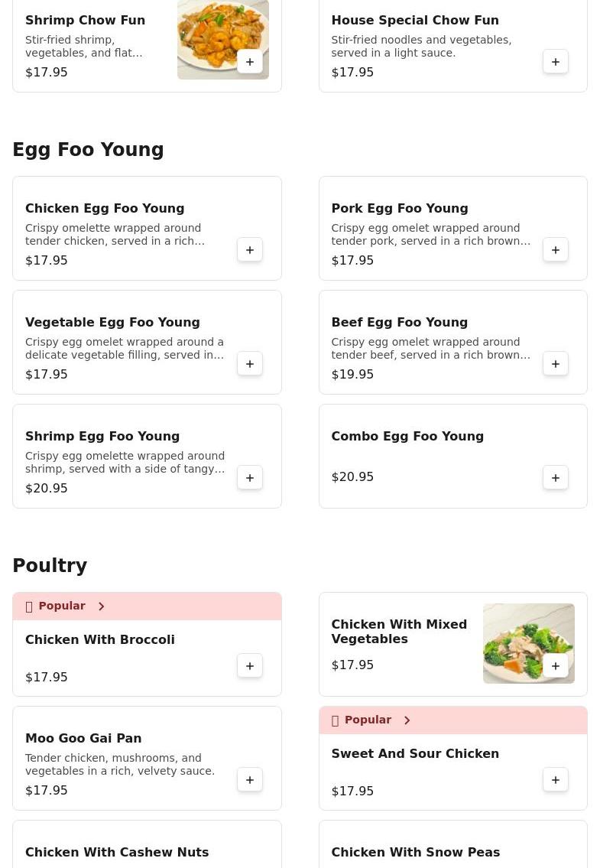
Task: Add Sweet And Sour Chicken to cart
Action: pos(556,780)
